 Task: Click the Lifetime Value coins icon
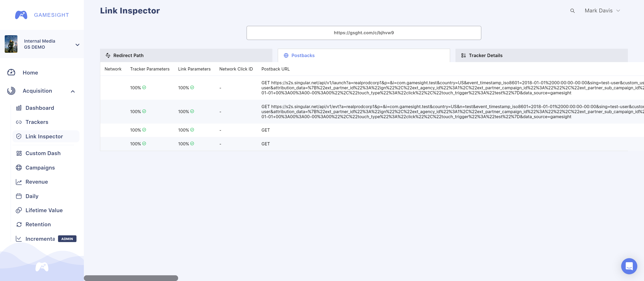pyautogui.click(x=19, y=210)
